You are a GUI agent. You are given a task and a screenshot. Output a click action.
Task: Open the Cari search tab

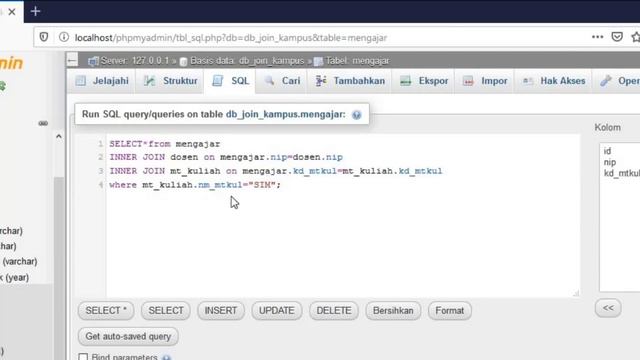pos(282,81)
